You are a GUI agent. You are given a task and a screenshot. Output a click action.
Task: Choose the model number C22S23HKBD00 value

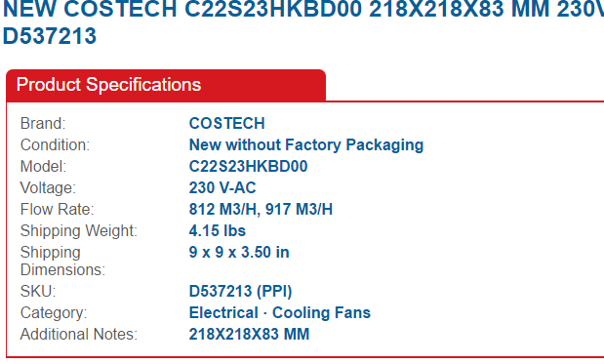248,167
